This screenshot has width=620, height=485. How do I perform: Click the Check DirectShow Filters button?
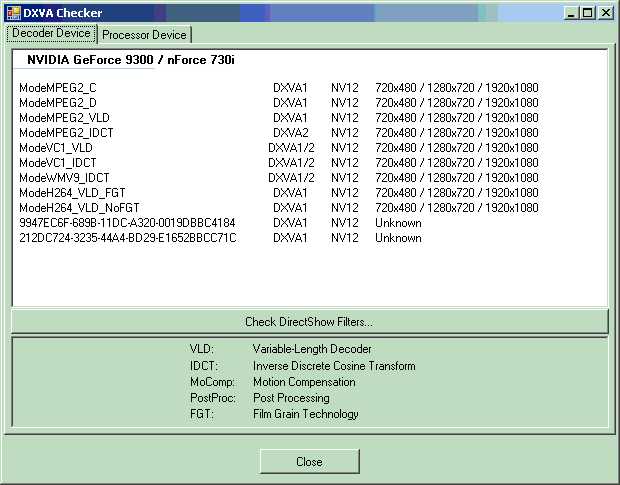click(x=309, y=322)
